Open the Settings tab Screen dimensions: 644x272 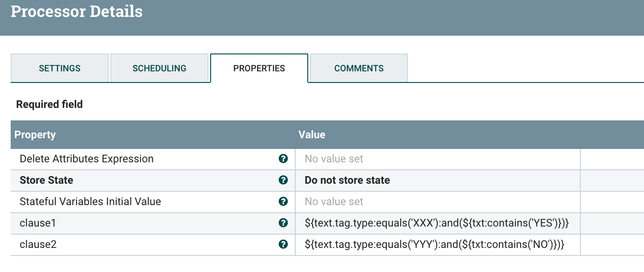point(60,68)
